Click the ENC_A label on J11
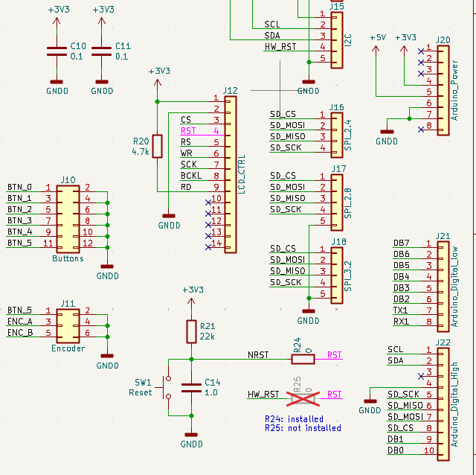Screen dimensions: 476x475 (19, 321)
